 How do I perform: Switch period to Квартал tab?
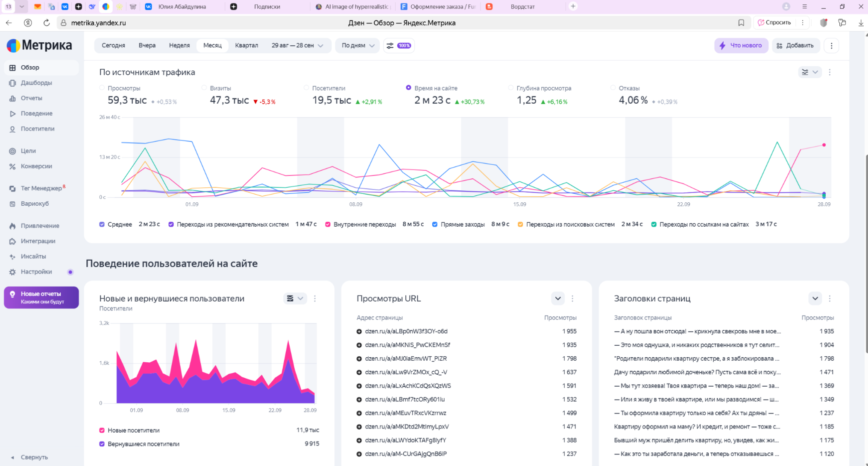tap(246, 46)
